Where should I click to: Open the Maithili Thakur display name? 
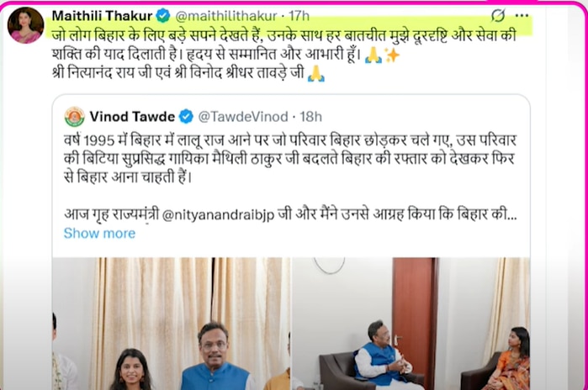point(102,16)
